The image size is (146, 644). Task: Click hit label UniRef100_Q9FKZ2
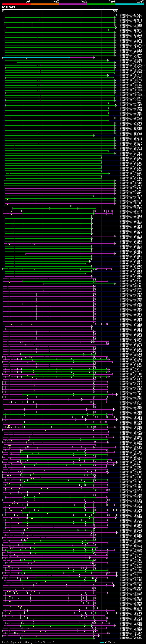(131, 118)
